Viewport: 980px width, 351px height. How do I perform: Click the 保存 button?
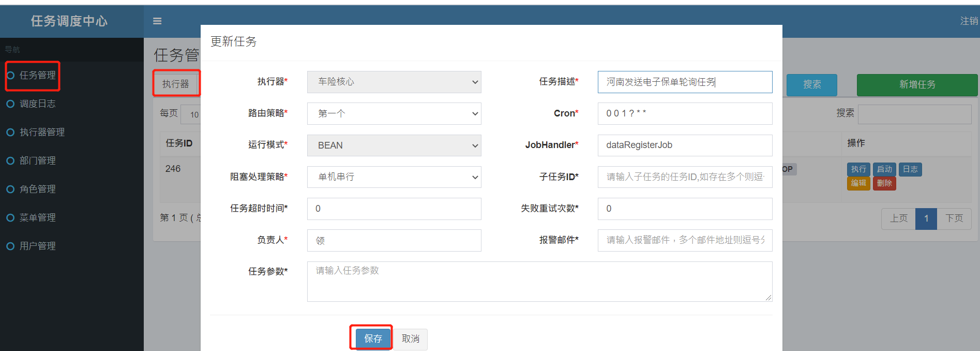point(373,339)
